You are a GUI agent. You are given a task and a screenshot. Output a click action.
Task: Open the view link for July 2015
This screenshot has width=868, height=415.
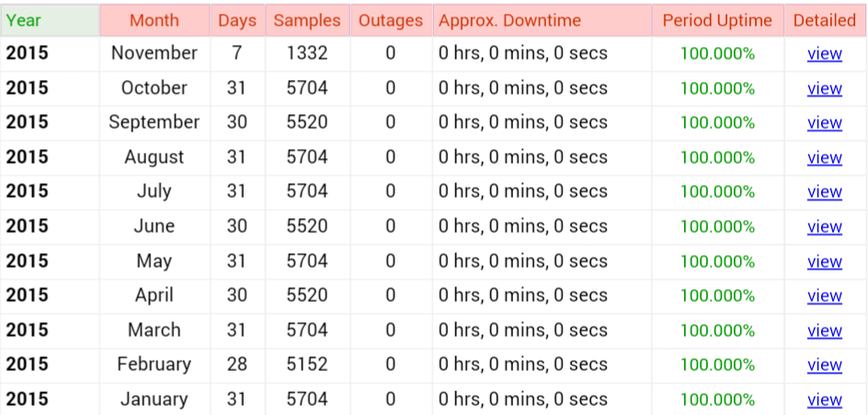(824, 192)
